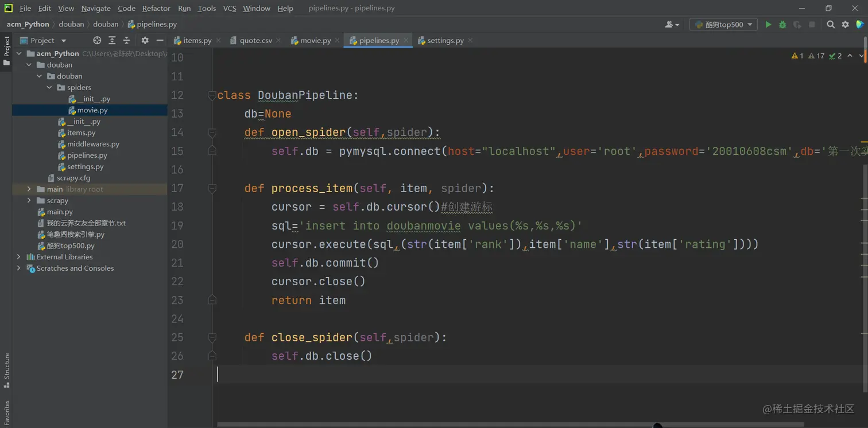Open the Help menu
This screenshot has height=428, width=868.
[285, 8]
